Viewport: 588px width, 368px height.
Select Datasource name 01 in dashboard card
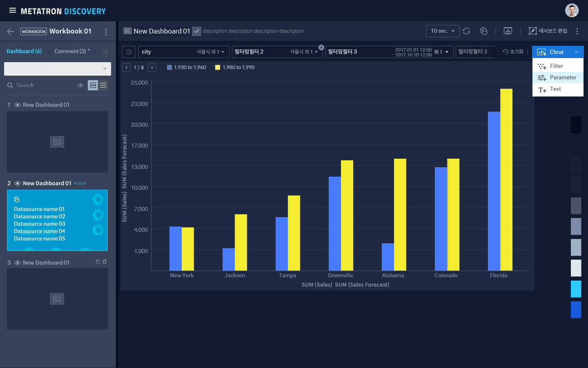39,209
